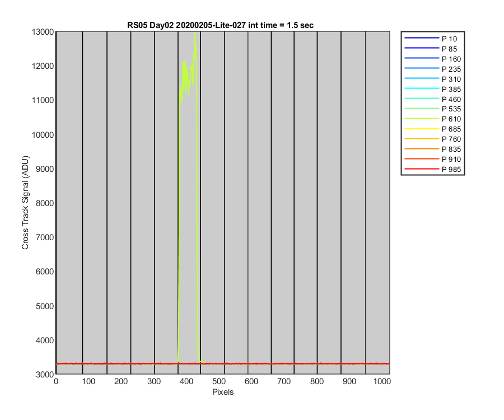Click the 500 x-axis tick label
Viewport: 504px width, 420px height.
(x=219, y=381)
